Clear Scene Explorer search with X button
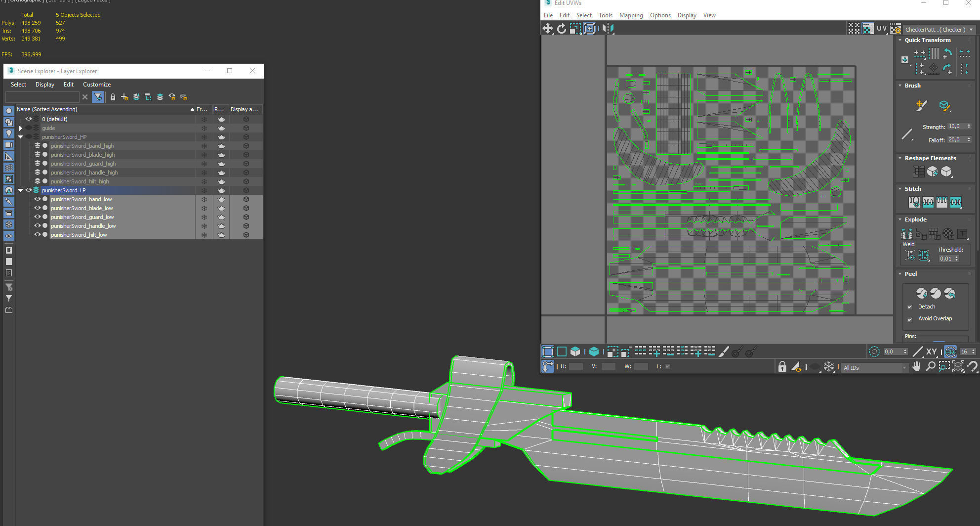The width and height of the screenshot is (980, 526). point(85,97)
